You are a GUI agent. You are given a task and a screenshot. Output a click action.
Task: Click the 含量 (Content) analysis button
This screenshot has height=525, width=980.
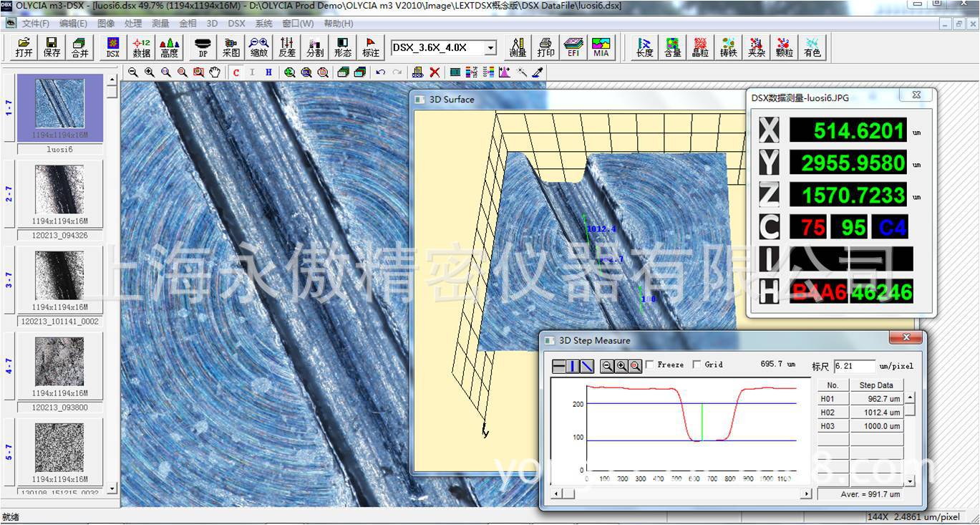point(672,47)
